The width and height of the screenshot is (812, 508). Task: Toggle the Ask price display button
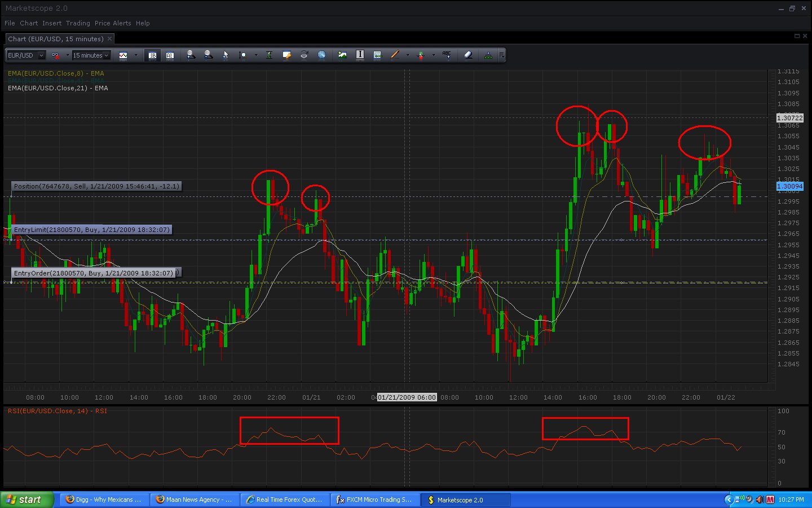point(170,55)
